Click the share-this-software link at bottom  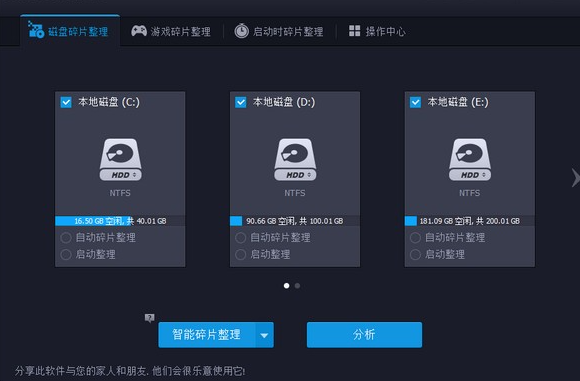pyautogui.click(x=130, y=371)
